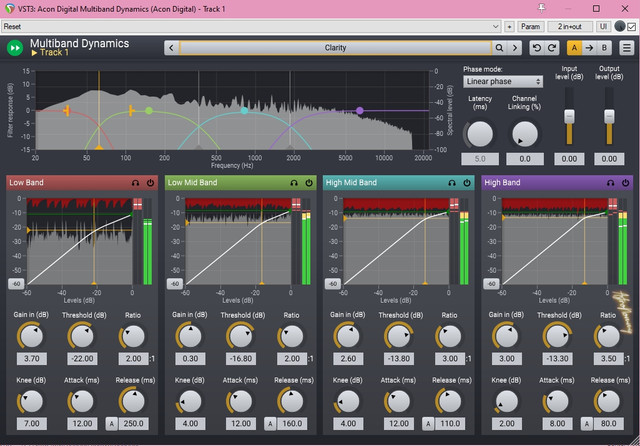Open the preset search magnifier
Screen dimensions: 640x446
(499, 48)
